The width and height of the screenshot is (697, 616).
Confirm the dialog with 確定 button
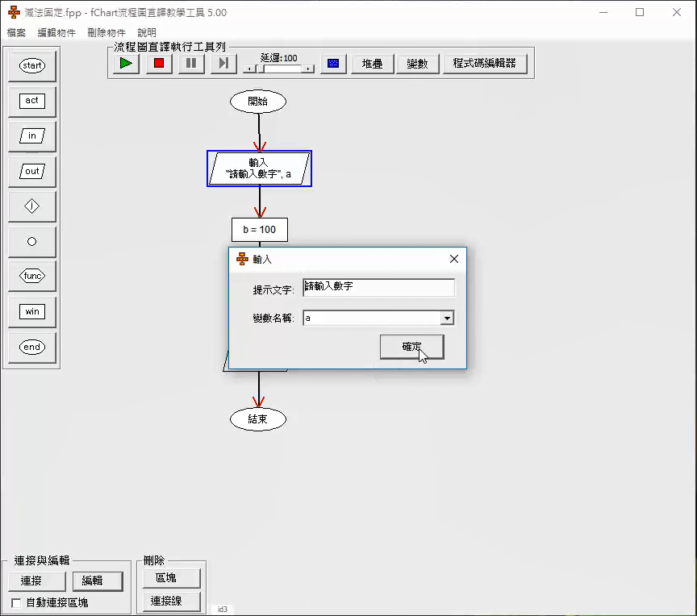coord(411,347)
